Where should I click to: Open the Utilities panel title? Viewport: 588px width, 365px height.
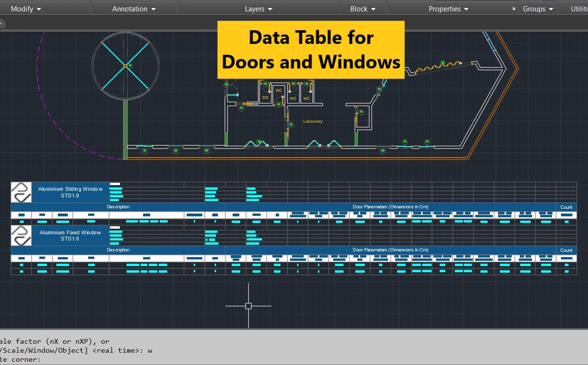(579, 9)
